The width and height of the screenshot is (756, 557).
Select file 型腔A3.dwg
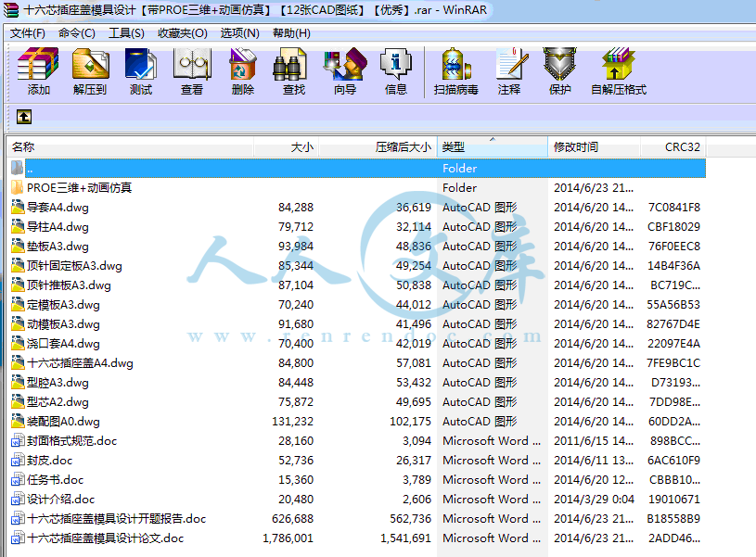point(58,383)
